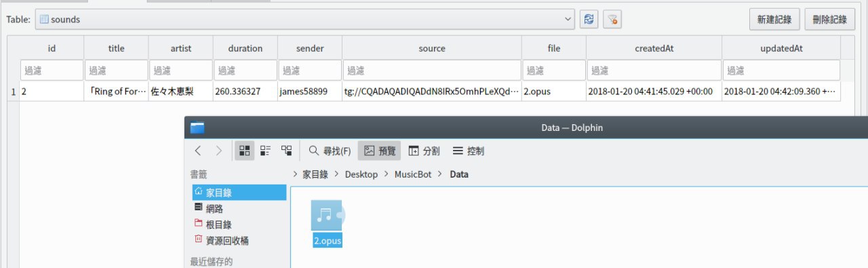Focus the source filter field
This screenshot has height=268, width=868.
click(431, 70)
